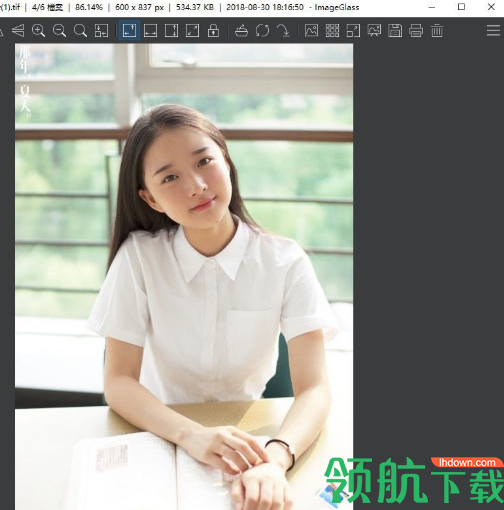Maximize the ImageGlass window
The width and height of the screenshot is (504, 510).
click(461, 7)
